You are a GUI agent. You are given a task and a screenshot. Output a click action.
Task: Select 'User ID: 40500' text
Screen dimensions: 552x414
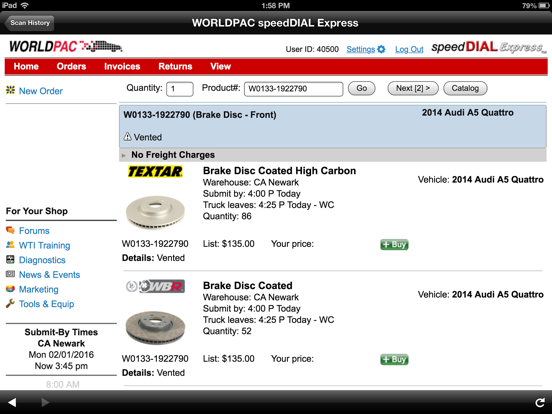(x=312, y=49)
